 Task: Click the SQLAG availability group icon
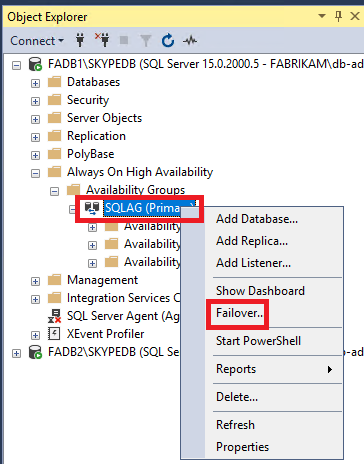coord(92,208)
